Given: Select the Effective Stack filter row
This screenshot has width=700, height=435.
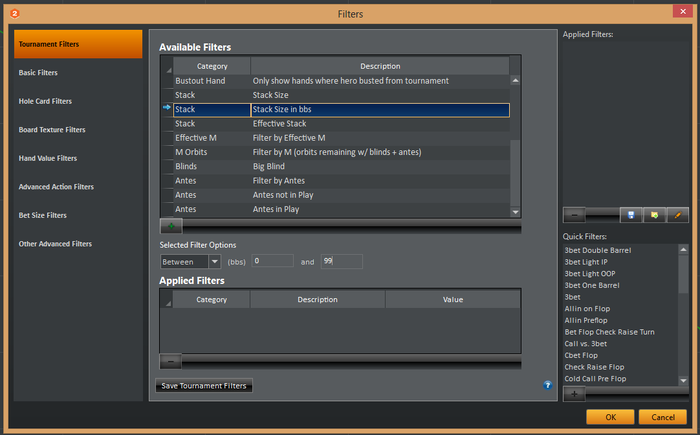Looking at the screenshot, I should pyautogui.click(x=342, y=124).
